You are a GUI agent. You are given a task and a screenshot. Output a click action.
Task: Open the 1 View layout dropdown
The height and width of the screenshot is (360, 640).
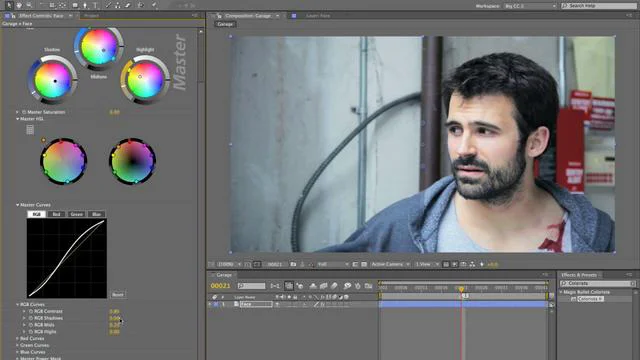click(x=427, y=264)
